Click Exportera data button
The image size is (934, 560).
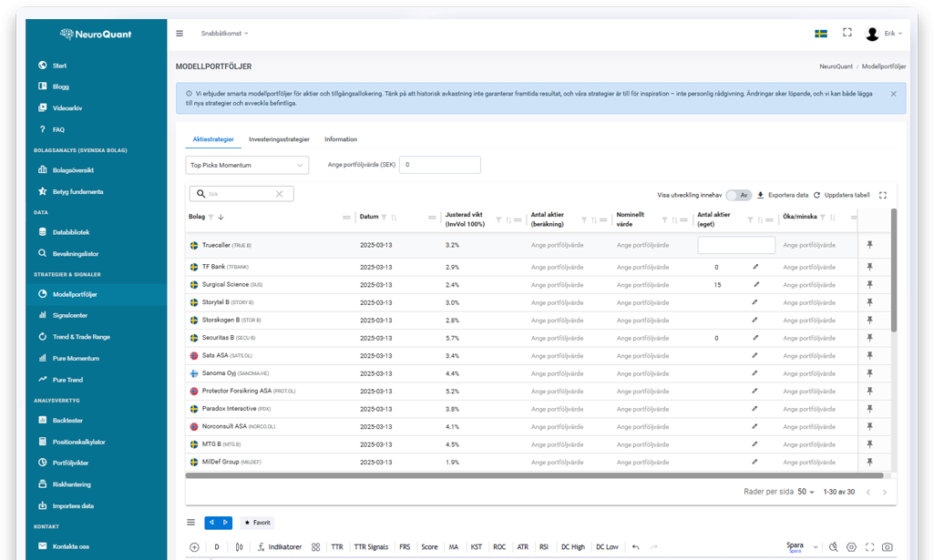coord(783,195)
